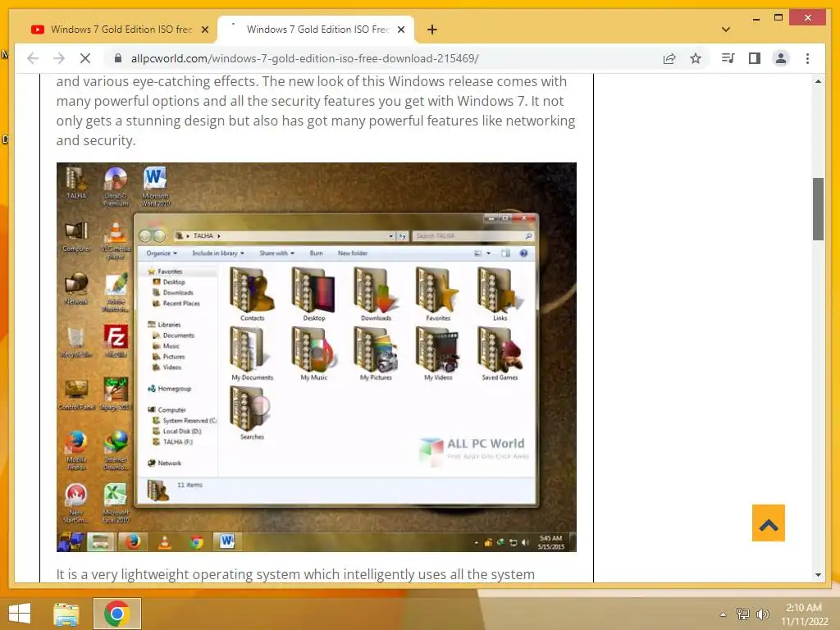This screenshot has width=840, height=630.
Task: Open Chrome three-dot menu
Action: click(807, 58)
